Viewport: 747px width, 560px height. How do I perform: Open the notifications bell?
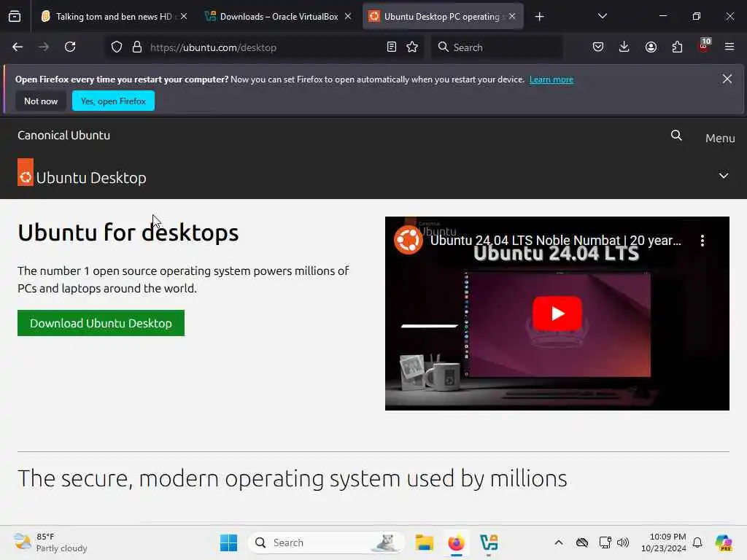tap(697, 542)
